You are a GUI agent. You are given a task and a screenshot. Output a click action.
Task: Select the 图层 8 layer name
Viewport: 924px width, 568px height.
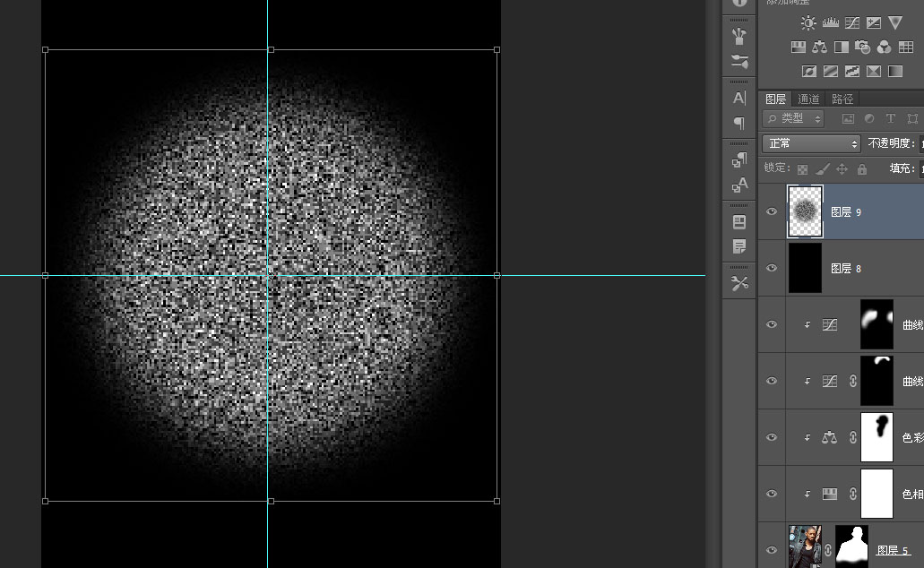pyautogui.click(x=846, y=269)
